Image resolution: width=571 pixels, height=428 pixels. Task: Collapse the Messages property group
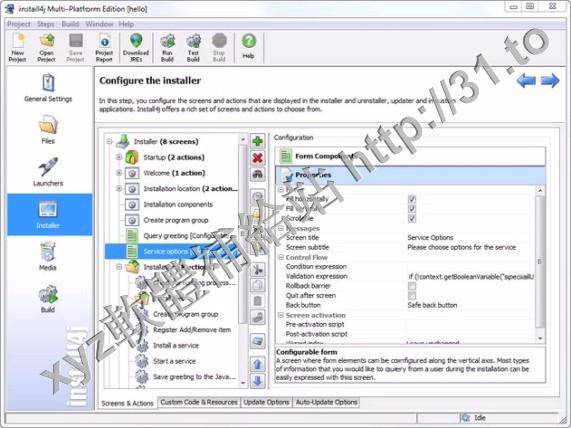[281, 228]
